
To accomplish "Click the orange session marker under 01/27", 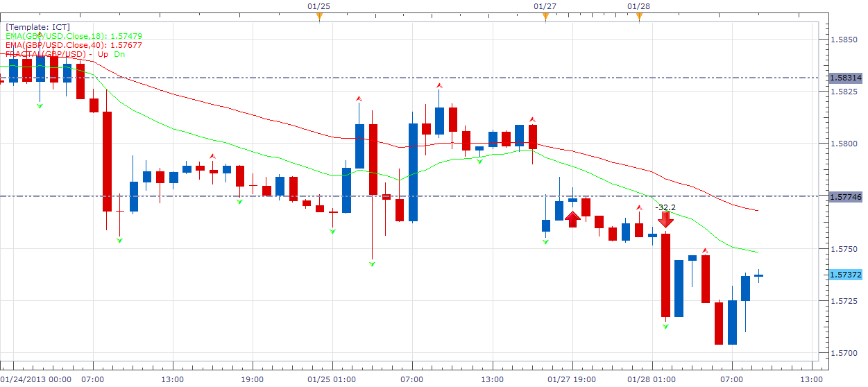I will pos(545,17).
